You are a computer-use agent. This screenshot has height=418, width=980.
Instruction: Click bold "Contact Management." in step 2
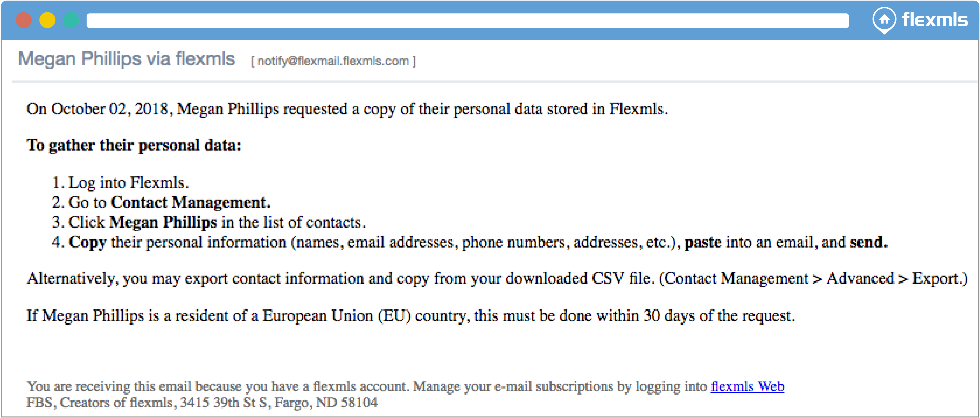pyautogui.click(x=191, y=202)
